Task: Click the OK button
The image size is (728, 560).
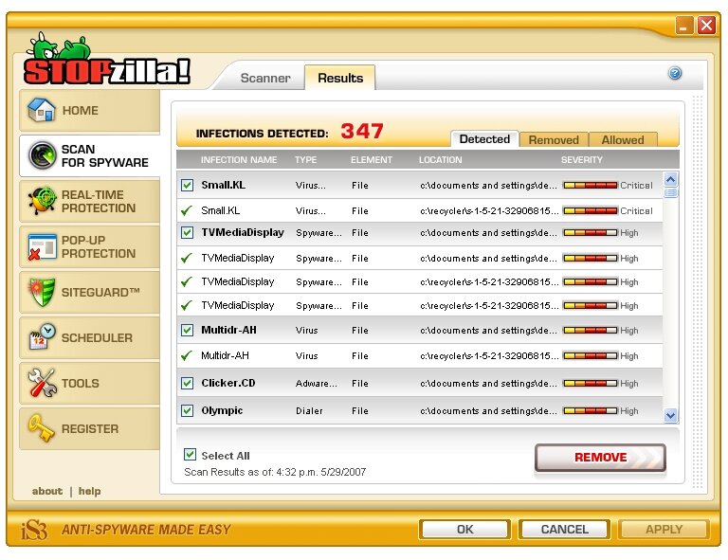Action: pyautogui.click(x=464, y=530)
